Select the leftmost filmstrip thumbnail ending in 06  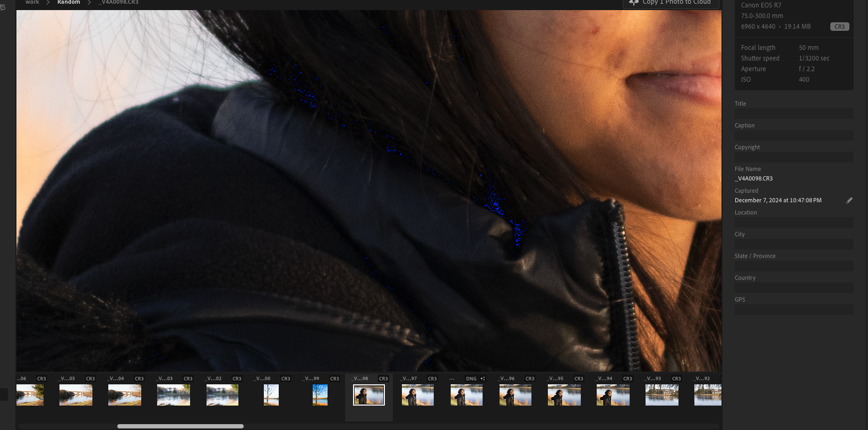30,395
